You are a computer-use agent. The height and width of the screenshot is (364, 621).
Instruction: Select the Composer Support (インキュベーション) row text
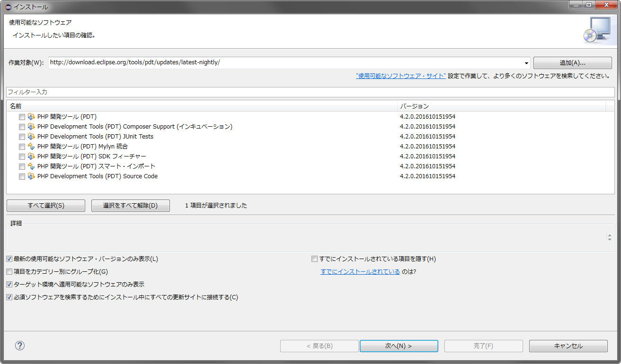click(x=135, y=127)
